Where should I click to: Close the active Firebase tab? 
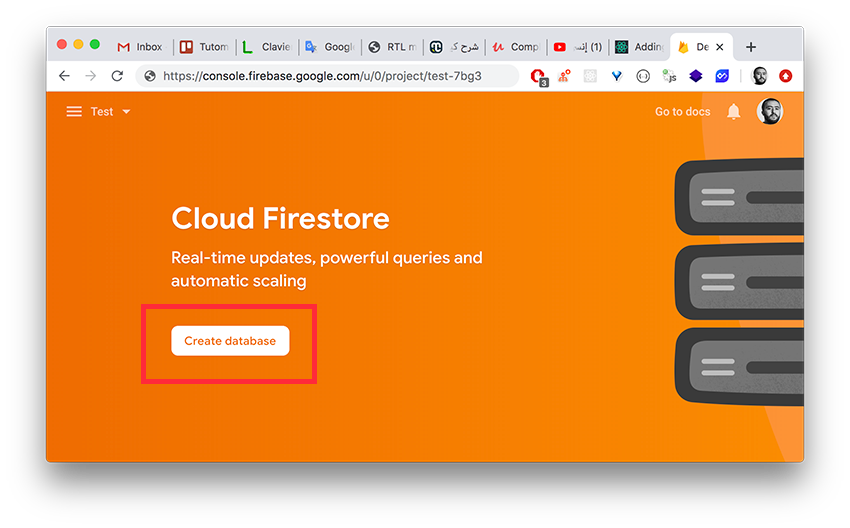pos(720,47)
